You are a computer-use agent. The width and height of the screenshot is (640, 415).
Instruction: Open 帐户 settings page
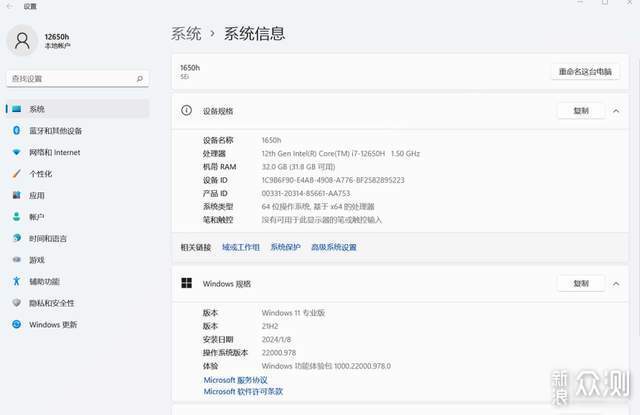coord(78,217)
